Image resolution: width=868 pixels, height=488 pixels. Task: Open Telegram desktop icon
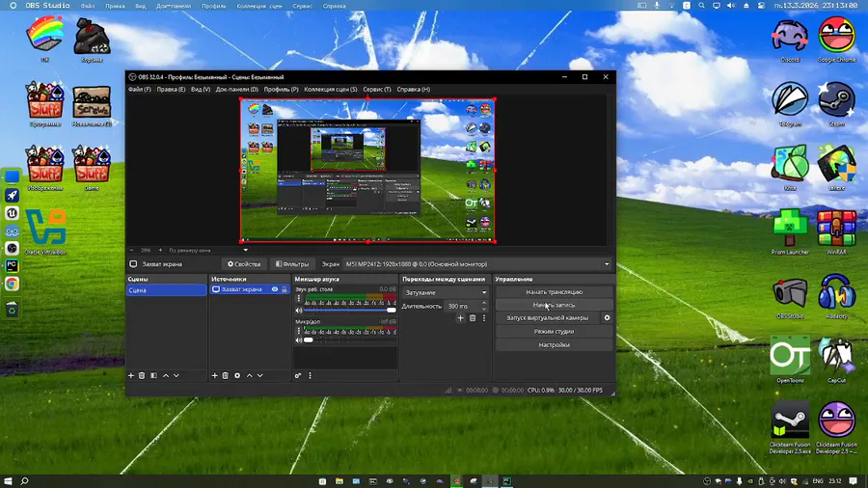[x=790, y=104]
